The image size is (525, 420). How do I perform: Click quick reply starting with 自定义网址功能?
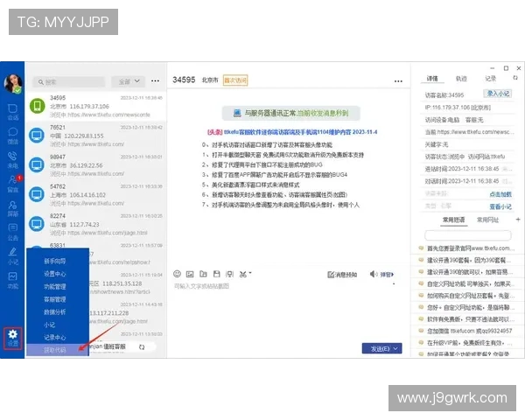point(466,284)
